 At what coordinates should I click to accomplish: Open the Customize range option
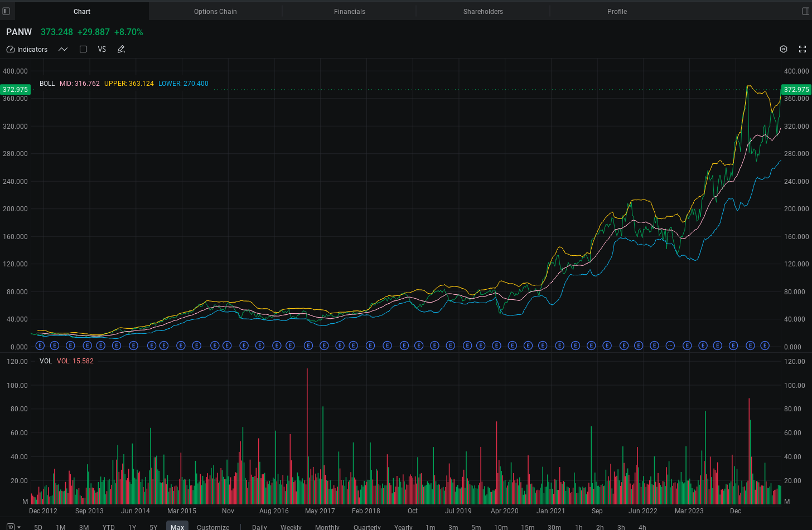click(x=213, y=527)
